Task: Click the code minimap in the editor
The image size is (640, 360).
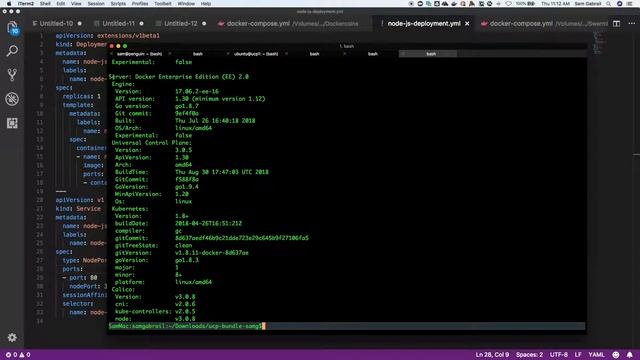Action: (598, 43)
